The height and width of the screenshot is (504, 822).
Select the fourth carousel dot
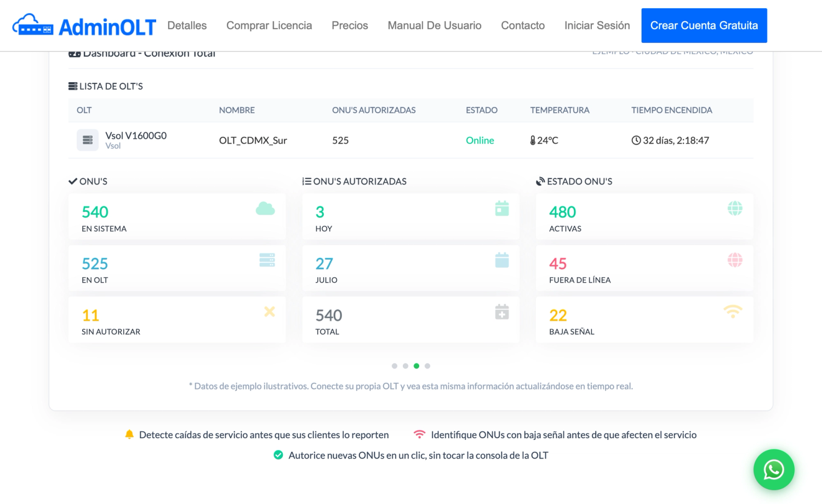(x=427, y=366)
